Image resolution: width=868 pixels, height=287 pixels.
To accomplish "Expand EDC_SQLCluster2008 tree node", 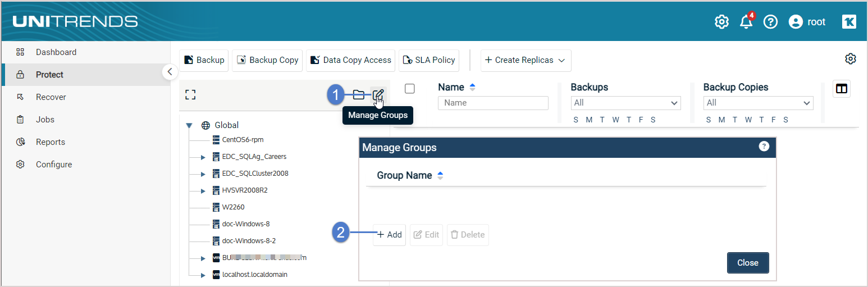I will click(203, 174).
